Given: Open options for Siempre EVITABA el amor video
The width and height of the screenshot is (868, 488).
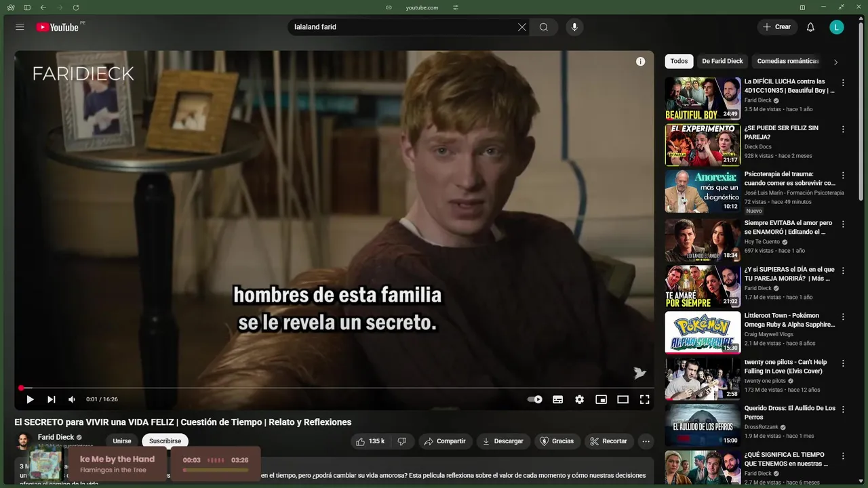Looking at the screenshot, I should (x=843, y=224).
